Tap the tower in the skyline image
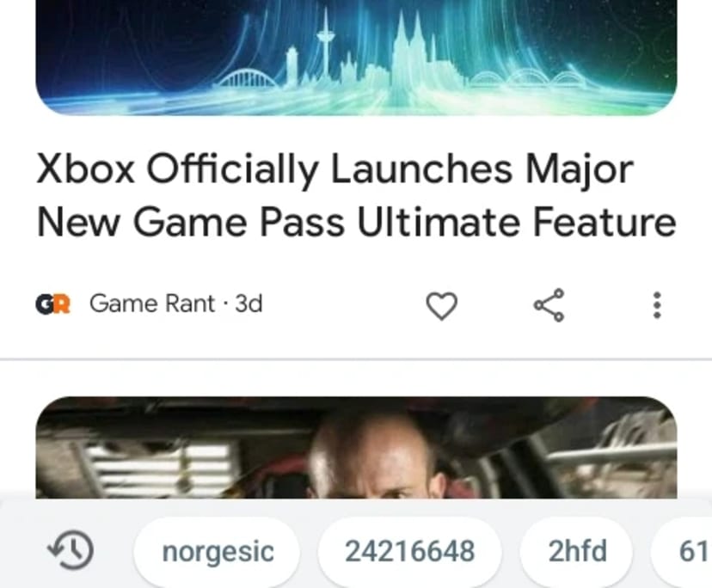Image resolution: width=712 pixels, height=588 pixels. point(325,46)
